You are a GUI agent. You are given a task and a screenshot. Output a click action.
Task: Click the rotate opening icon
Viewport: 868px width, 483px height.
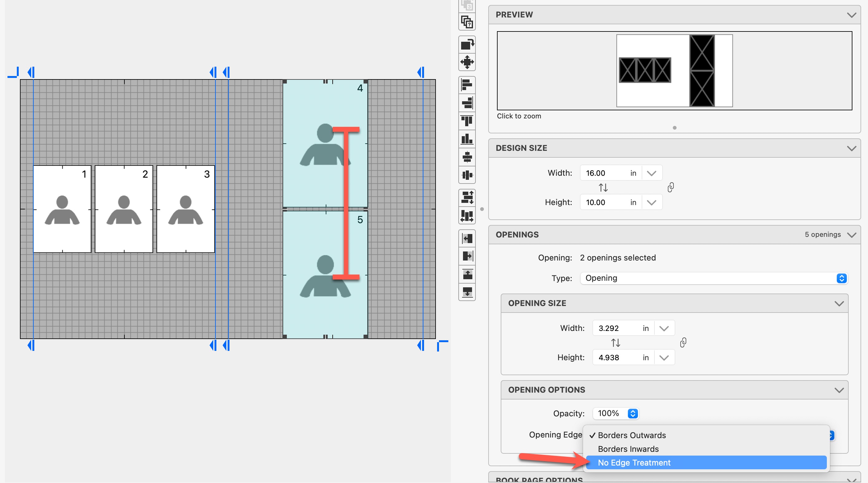click(467, 44)
